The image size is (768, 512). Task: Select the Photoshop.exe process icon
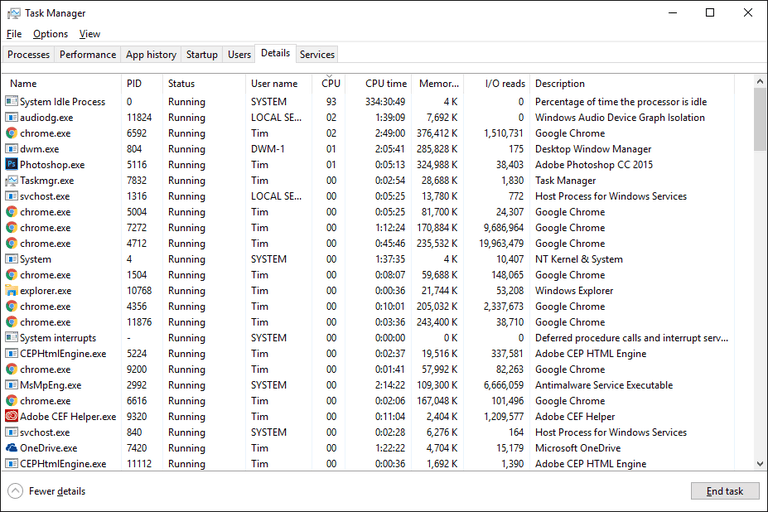(x=11, y=164)
